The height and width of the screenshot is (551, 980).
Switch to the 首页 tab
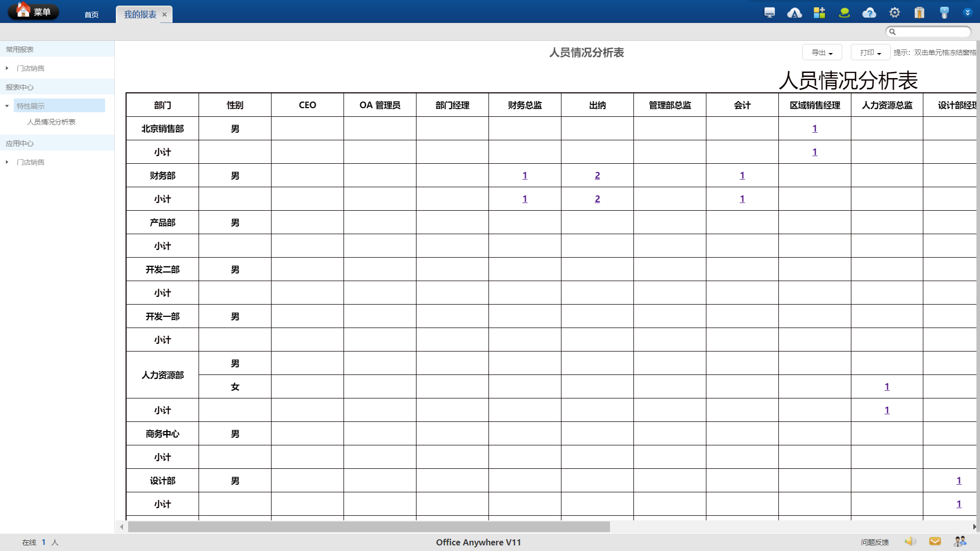(x=91, y=15)
